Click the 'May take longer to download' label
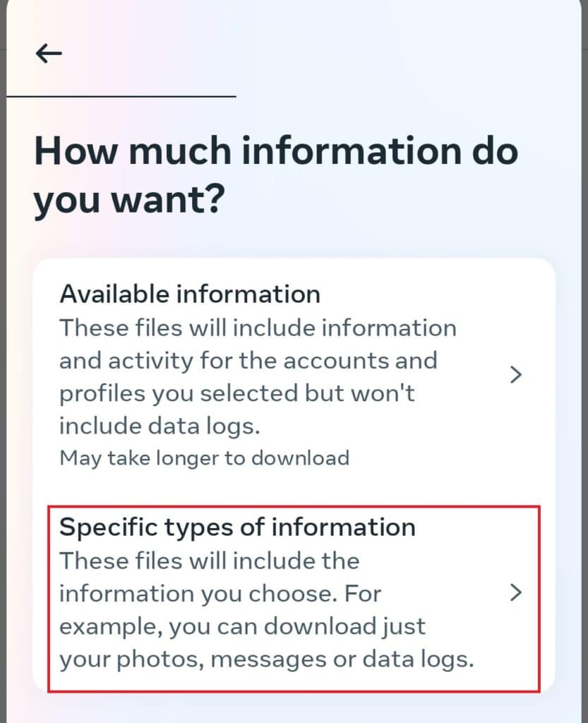The image size is (588, 723). 203,458
